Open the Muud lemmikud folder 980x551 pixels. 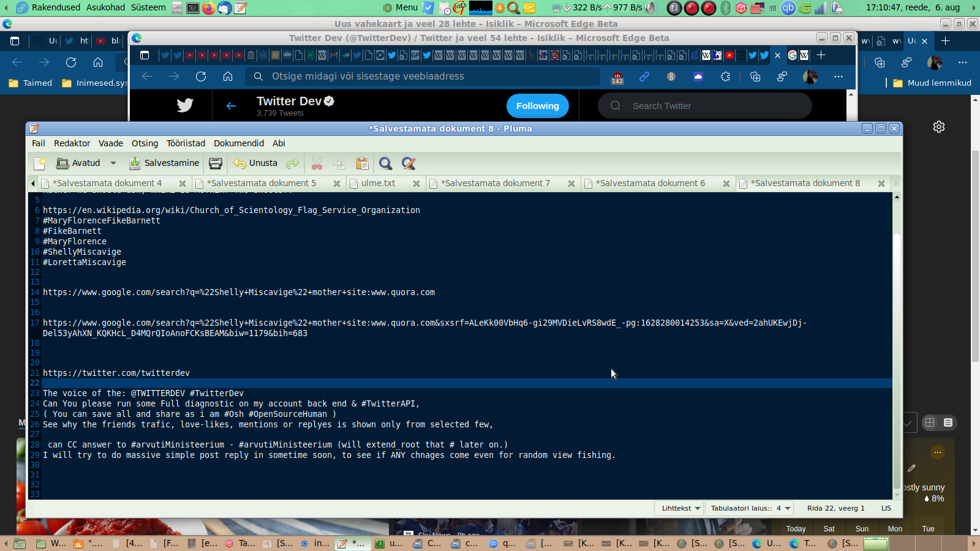[932, 83]
